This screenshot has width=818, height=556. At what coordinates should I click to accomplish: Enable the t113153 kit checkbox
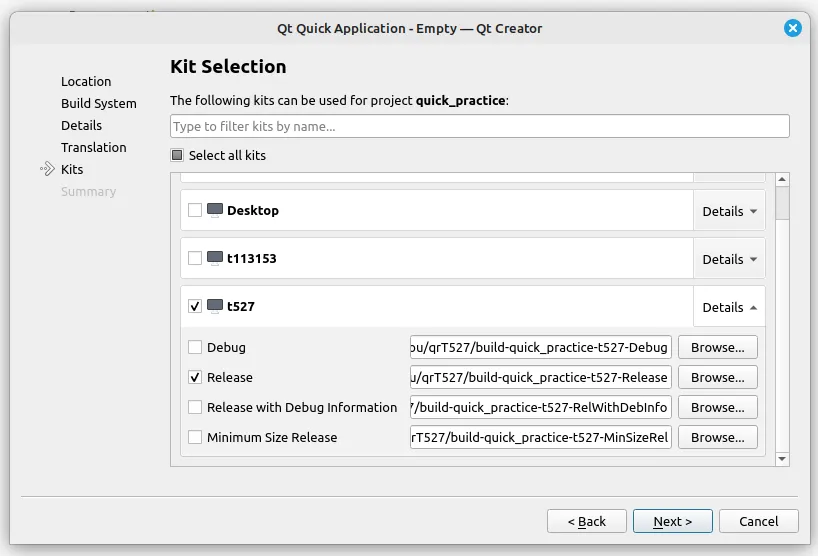click(195, 258)
